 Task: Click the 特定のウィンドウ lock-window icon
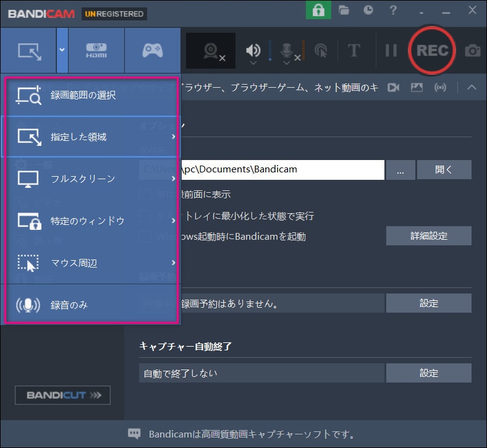29,221
